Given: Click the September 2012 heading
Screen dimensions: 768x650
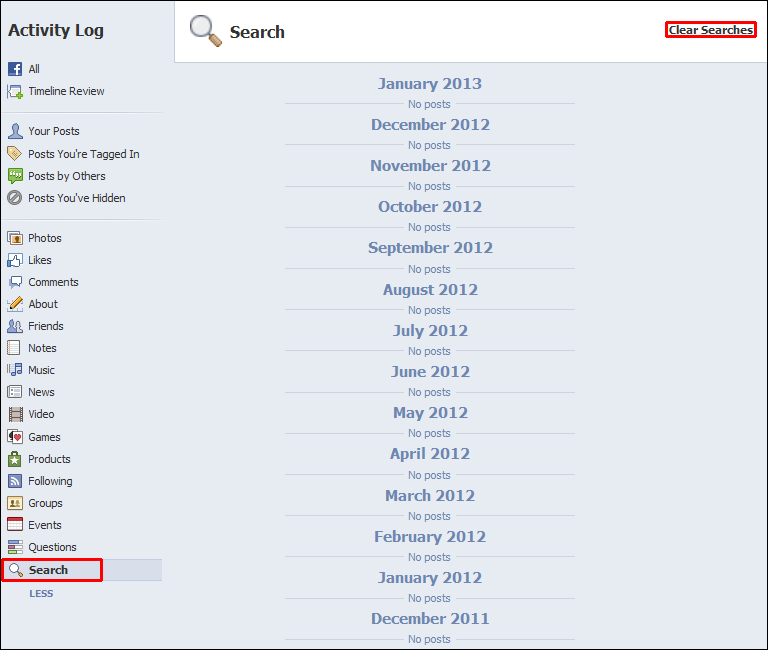Looking at the screenshot, I should click(430, 248).
